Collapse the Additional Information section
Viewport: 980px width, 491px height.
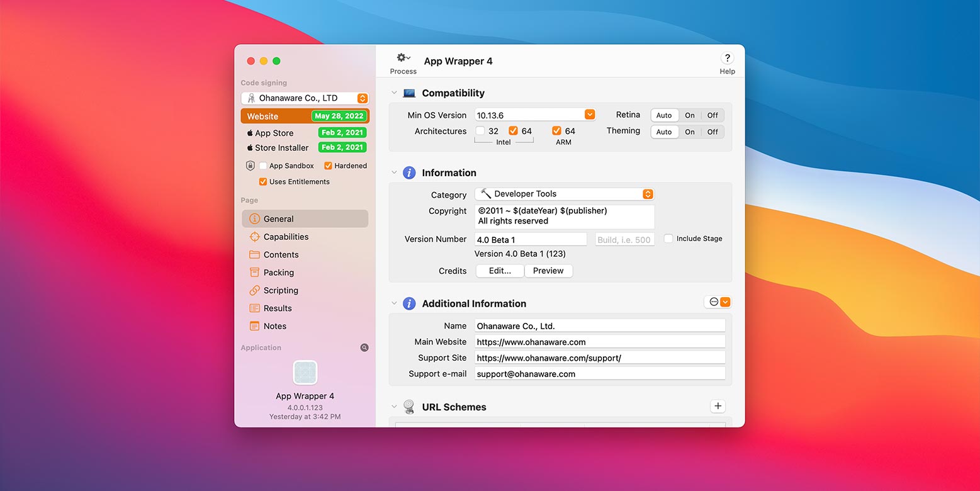pos(394,303)
